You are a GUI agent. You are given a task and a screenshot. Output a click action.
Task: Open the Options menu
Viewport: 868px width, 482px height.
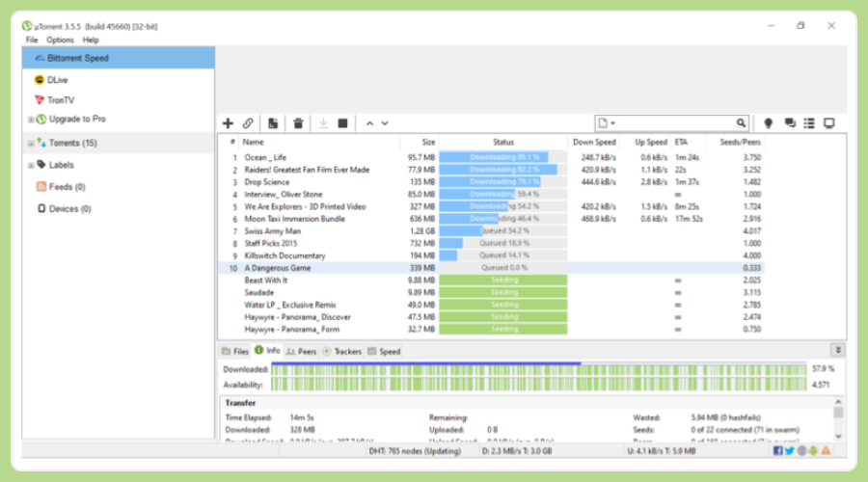[x=60, y=40]
